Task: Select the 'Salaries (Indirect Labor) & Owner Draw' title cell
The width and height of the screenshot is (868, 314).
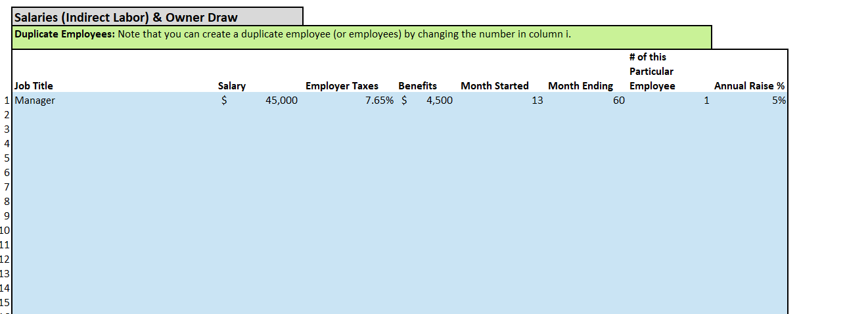Action: [x=158, y=17]
